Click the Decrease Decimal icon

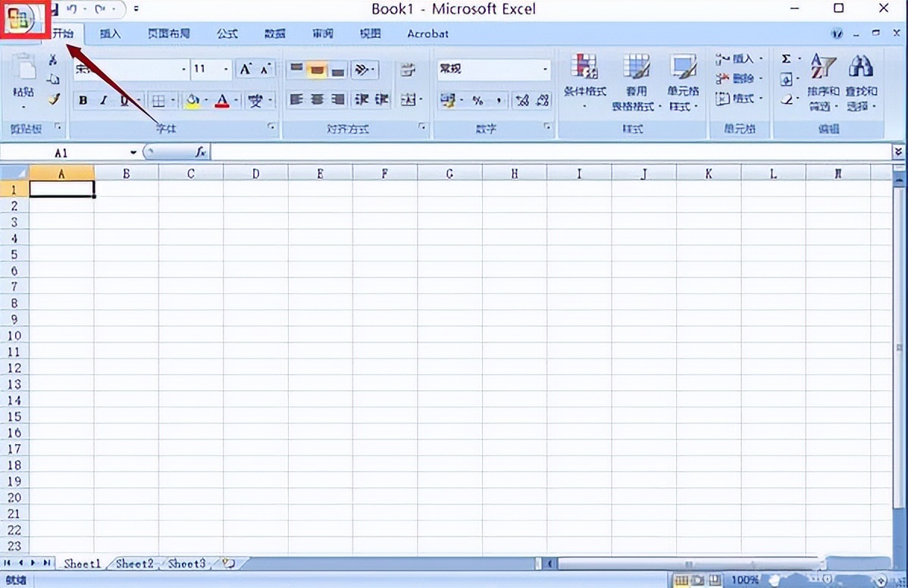(543, 101)
